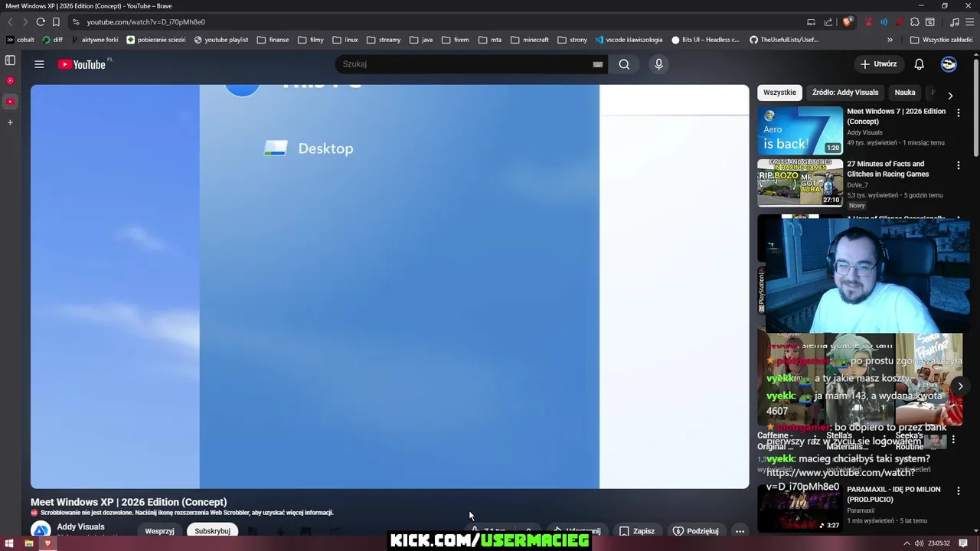980x551 pixels.
Task: Show overflow bookmarks chevron
Action: click(x=890, y=40)
